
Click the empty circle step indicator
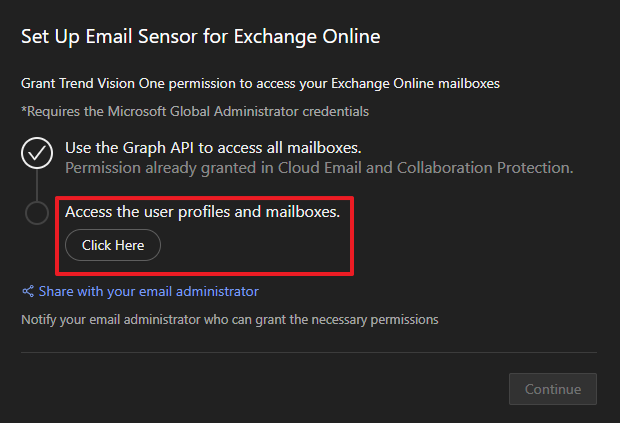(x=37, y=212)
